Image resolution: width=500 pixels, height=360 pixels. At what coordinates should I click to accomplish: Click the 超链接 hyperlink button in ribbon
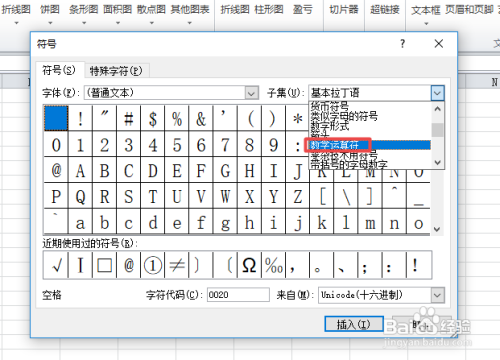tap(385, 9)
